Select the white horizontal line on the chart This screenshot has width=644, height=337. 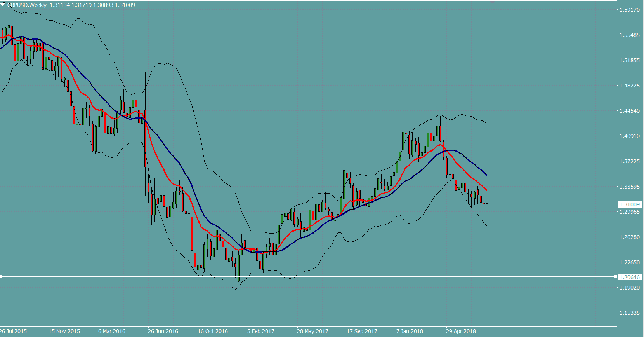point(311,276)
